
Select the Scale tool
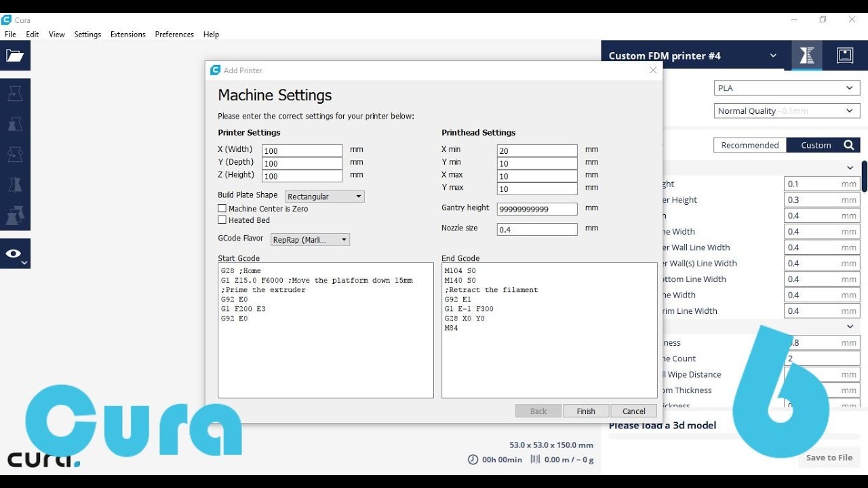pyautogui.click(x=16, y=122)
